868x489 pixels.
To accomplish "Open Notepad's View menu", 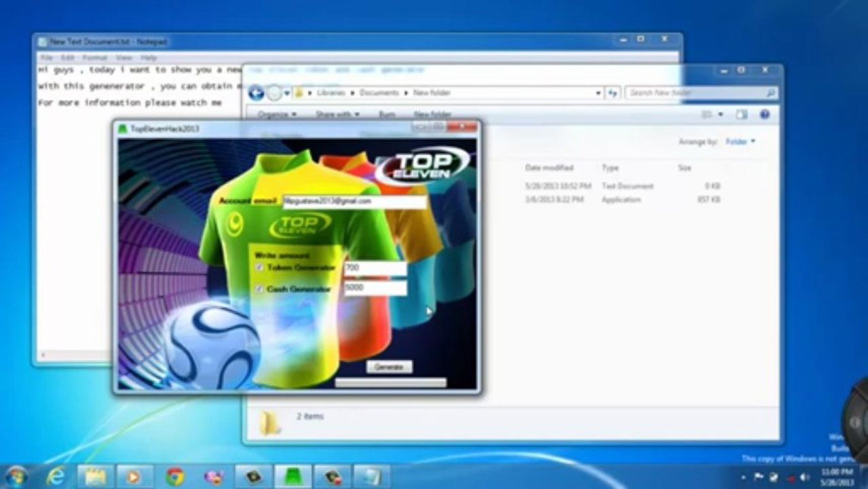I will click(x=124, y=58).
